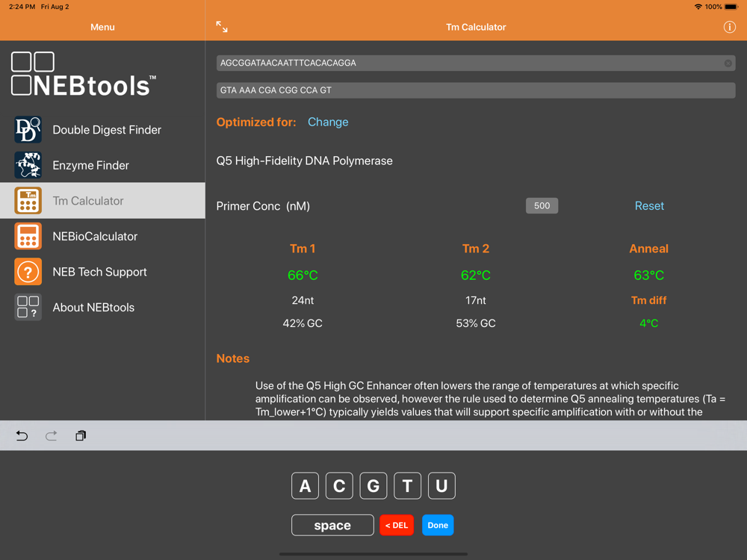Image resolution: width=747 pixels, height=560 pixels.
Task: Select Enzyme Finder menu item
Action: tap(102, 165)
